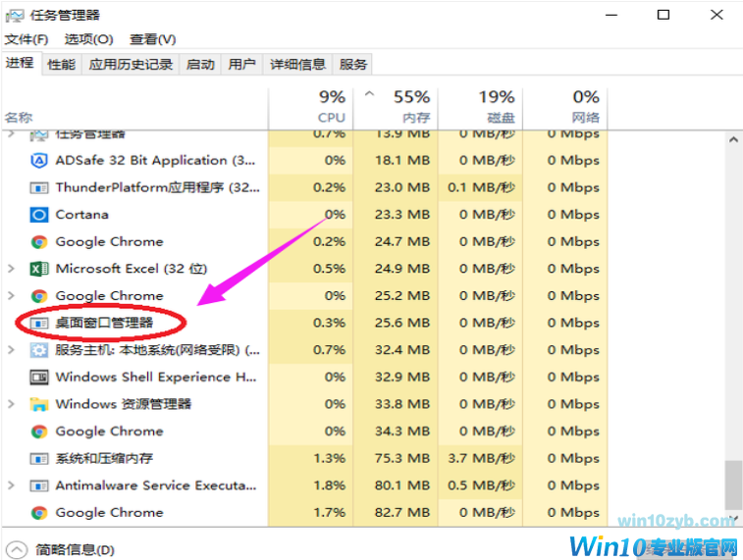The width and height of the screenshot is (743, 560).
Task: Click the Chrome icon in the 82.7 MB row
Action: pos(39,513)
